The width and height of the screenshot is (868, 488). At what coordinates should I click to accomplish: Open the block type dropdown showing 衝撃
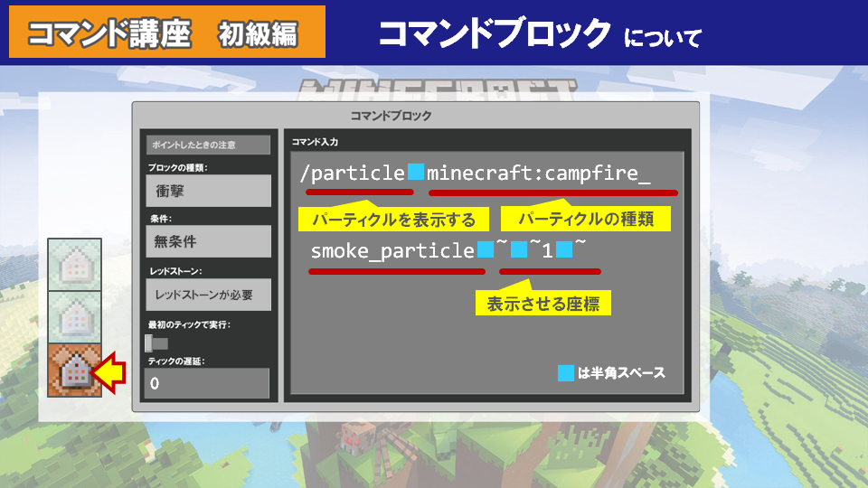208,191
